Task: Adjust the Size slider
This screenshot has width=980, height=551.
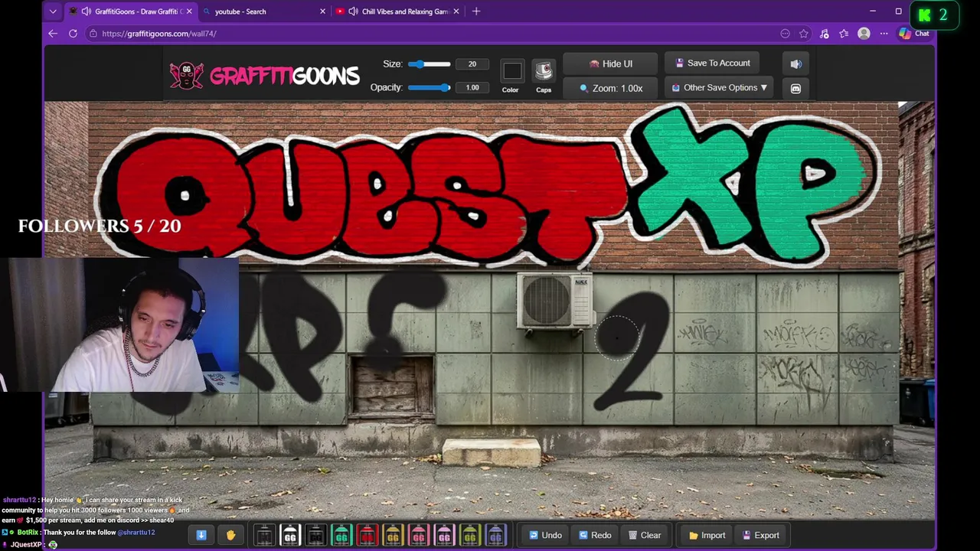Action: tap(430, 64)
